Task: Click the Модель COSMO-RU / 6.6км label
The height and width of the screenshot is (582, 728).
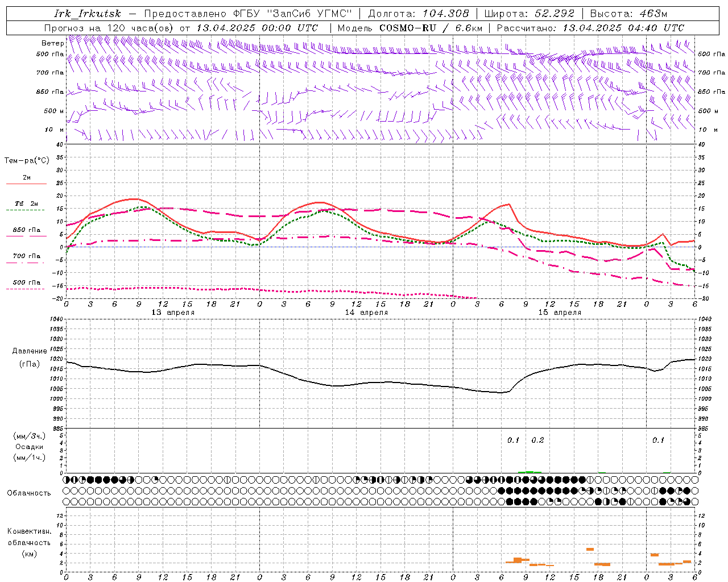Action: [410, 28]
